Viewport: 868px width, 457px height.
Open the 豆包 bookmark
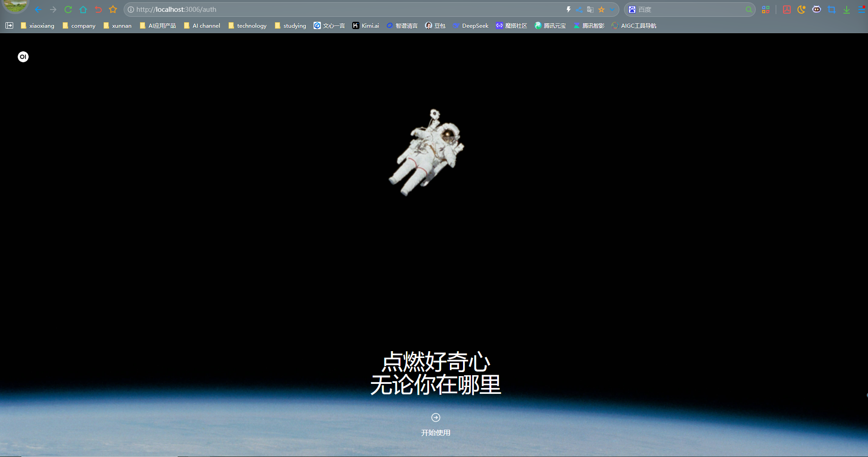435,26
